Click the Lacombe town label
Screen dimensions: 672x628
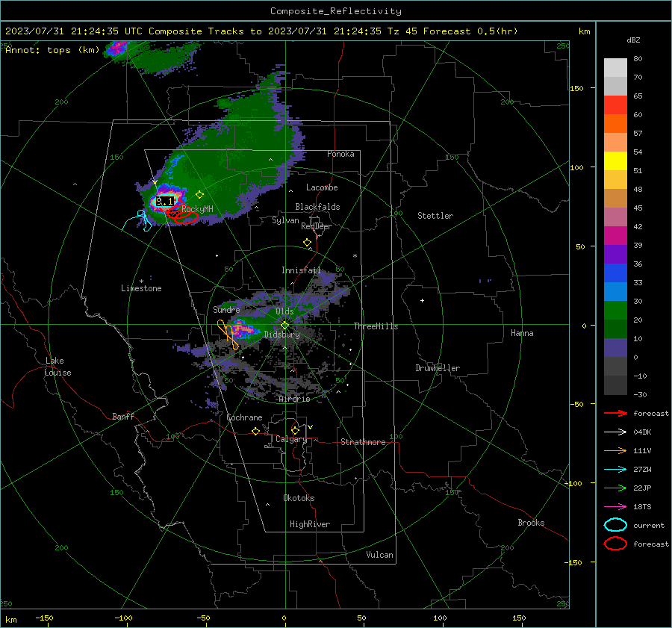[322, 187]
